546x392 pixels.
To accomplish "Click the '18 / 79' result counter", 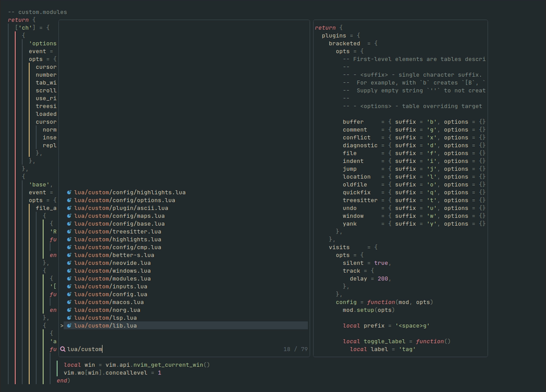I will [295, 349].
